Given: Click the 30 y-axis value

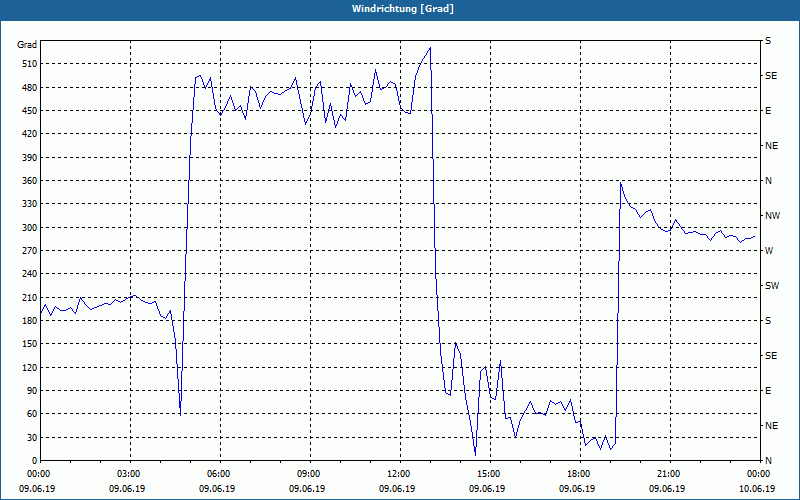Looking at the screenshot, I should [x=32, y=438].
